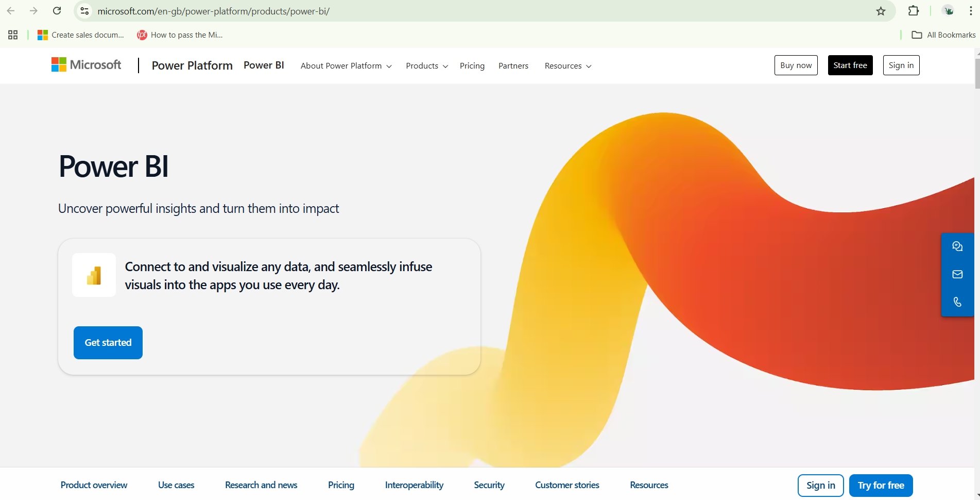Screen dimensions: 980x500
Task: Expand the Resources dropdown in header
Action: coord(568,66)
